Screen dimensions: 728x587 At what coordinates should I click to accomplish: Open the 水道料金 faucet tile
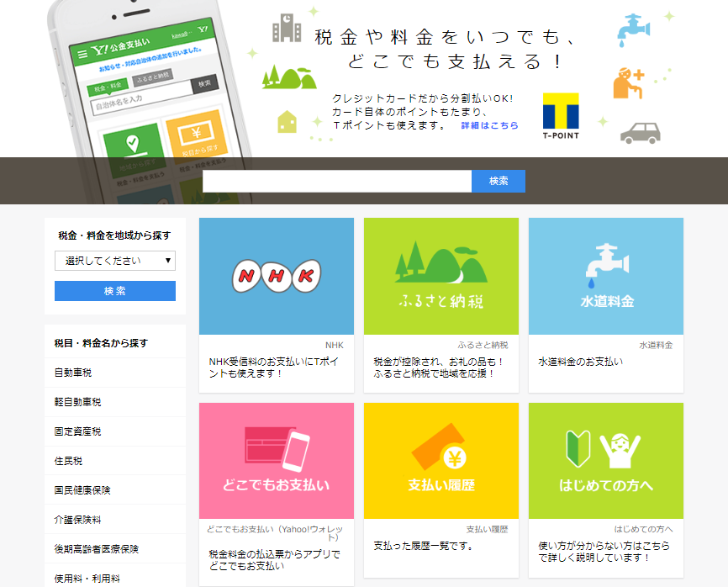(x=606, y=276)
